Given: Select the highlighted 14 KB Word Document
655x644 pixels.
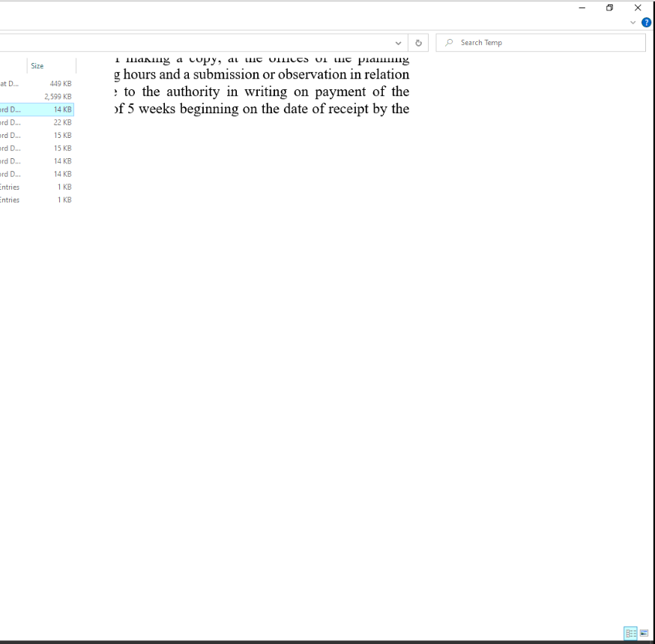Looking at the screenshot, I should [x=37, y=109].
